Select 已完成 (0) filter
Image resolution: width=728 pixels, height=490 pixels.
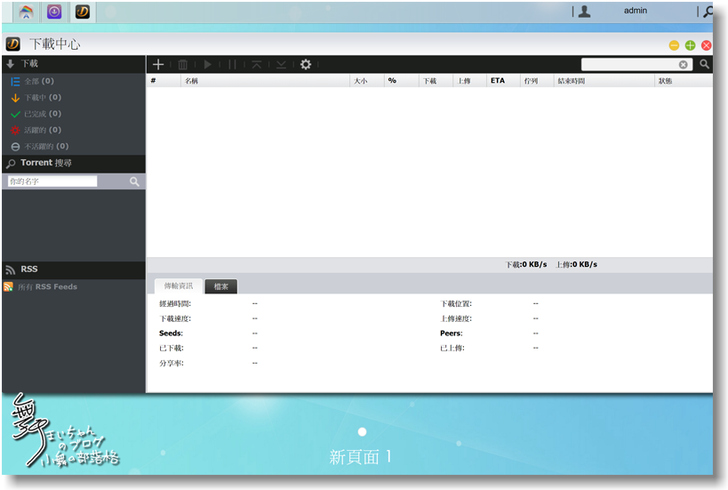click(43, 114)
